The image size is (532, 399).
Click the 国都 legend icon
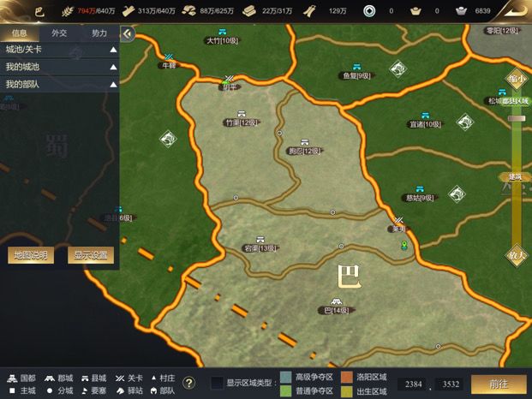coord(12,378)
